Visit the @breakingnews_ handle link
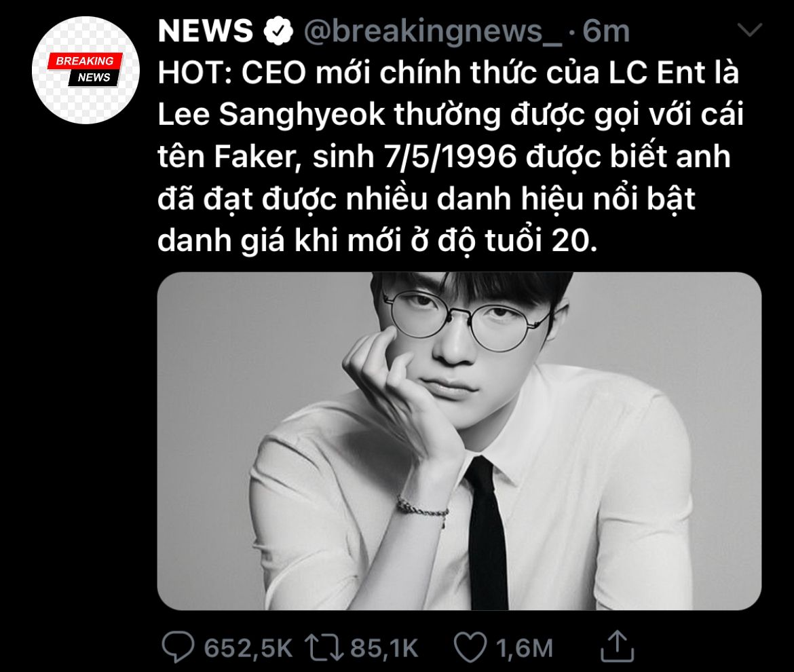This screenshot has height=672, width=794. (433, 31)
